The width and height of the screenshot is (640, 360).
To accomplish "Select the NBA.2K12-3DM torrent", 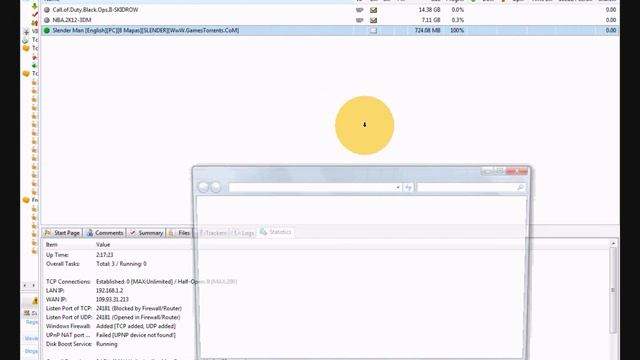I will tap(72, 20).
